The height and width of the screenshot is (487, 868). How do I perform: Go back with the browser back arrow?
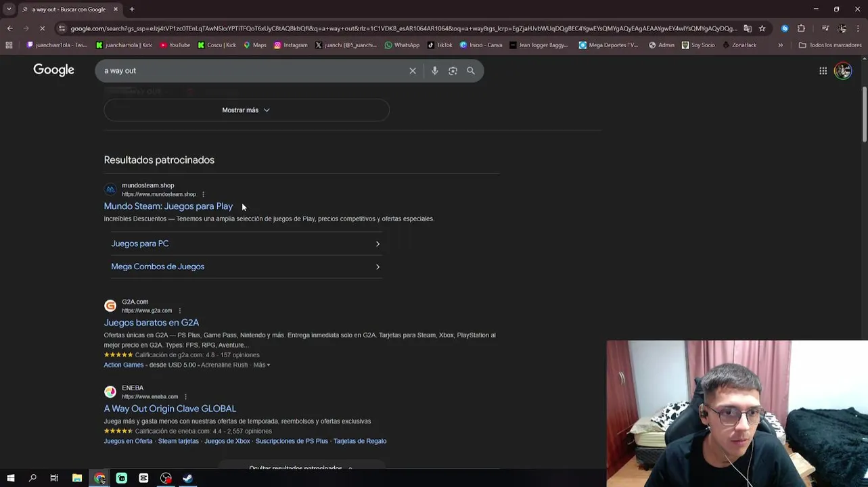pyautogui.click(x=9, y=28)
